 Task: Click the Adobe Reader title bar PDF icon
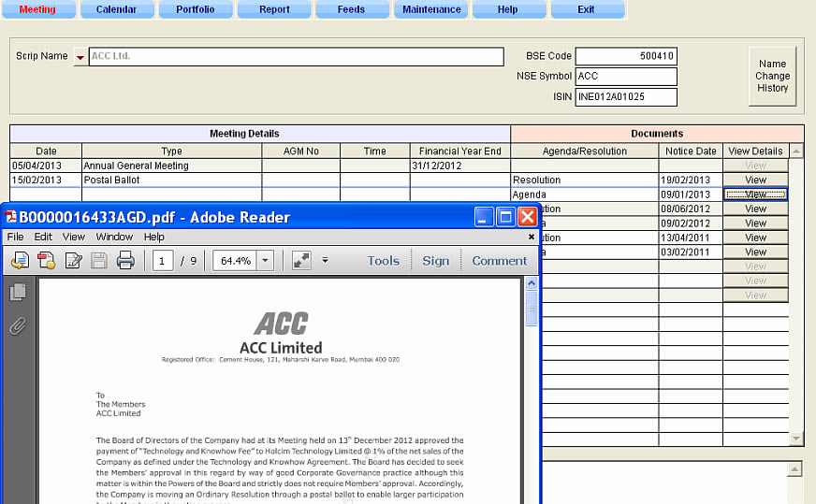click(10, 216)
